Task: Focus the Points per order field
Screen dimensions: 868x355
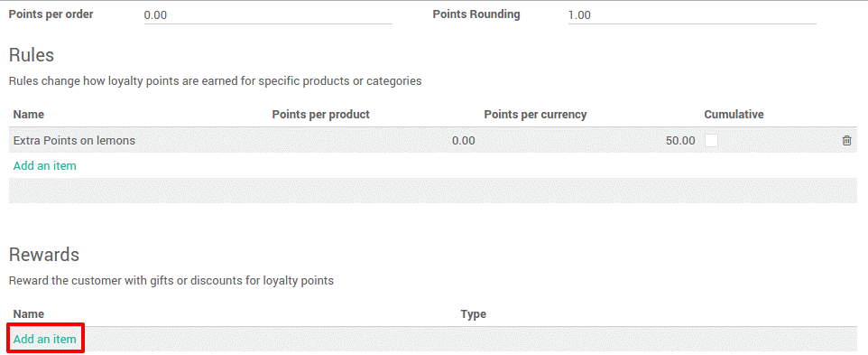Action: coord(268,15)
